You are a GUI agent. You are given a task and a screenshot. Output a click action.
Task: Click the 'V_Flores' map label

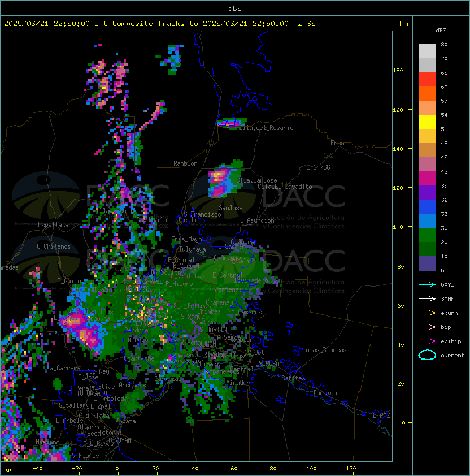coord(85,456)
